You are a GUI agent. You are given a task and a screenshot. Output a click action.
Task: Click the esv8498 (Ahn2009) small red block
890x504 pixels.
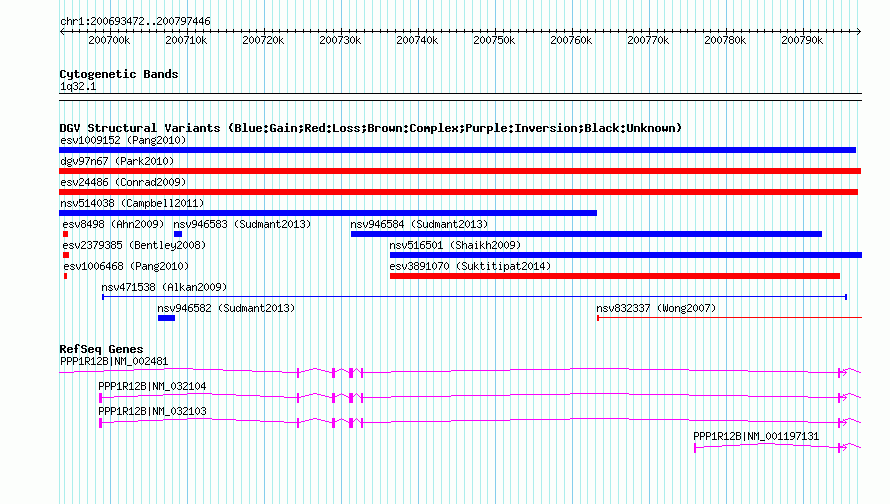pos(65,234)
